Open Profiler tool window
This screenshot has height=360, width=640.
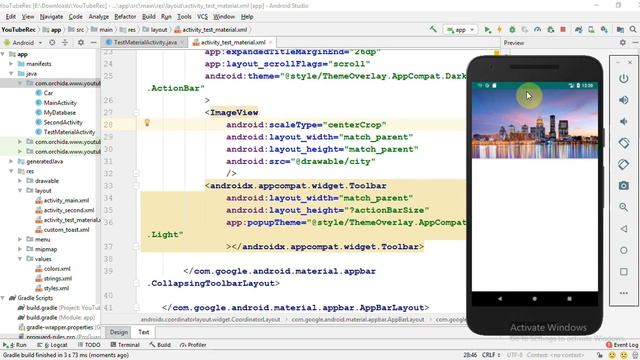(x=193, y=345)
